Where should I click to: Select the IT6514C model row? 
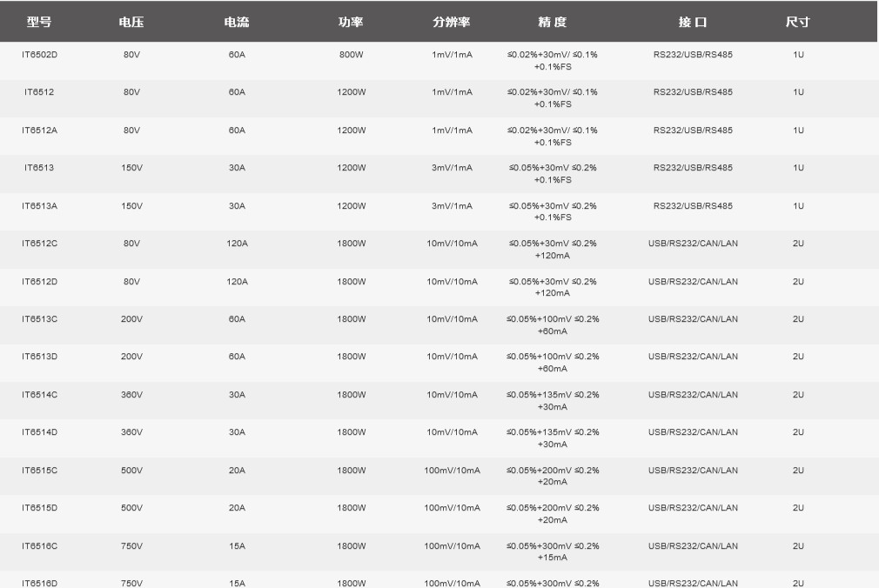(x=39, y=395)
